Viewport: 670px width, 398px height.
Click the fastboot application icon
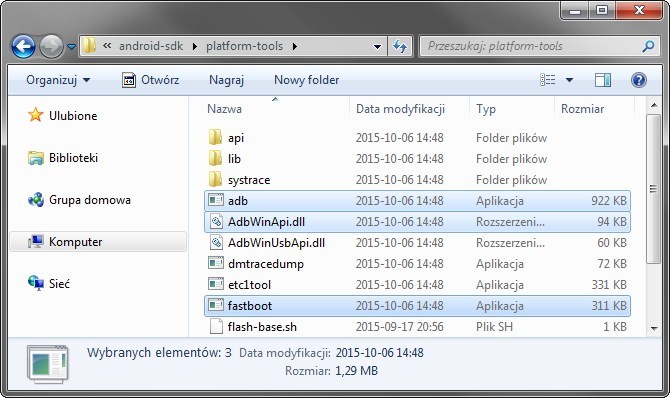tap(216, 305)
